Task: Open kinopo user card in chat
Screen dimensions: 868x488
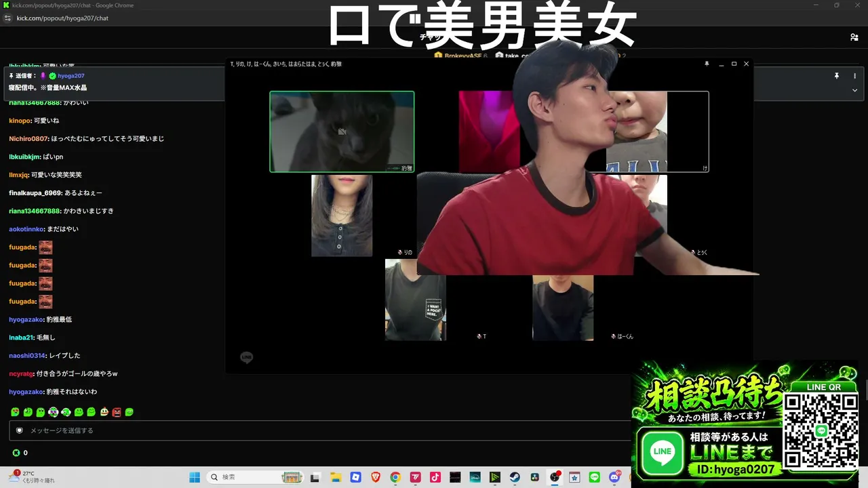Action: [20, 121]
